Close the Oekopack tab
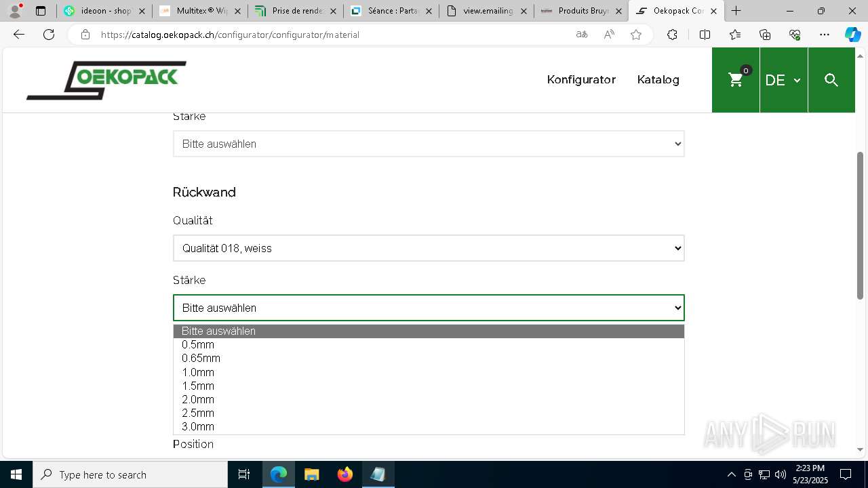Viewport: 868px width, 488px height. (x=713, y=11)
